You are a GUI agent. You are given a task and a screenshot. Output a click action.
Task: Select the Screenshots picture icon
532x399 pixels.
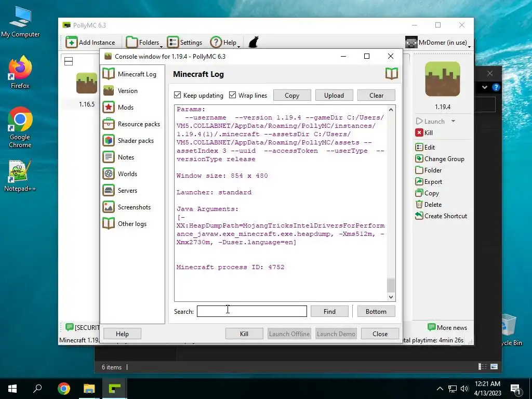click(x=109, y=207)
